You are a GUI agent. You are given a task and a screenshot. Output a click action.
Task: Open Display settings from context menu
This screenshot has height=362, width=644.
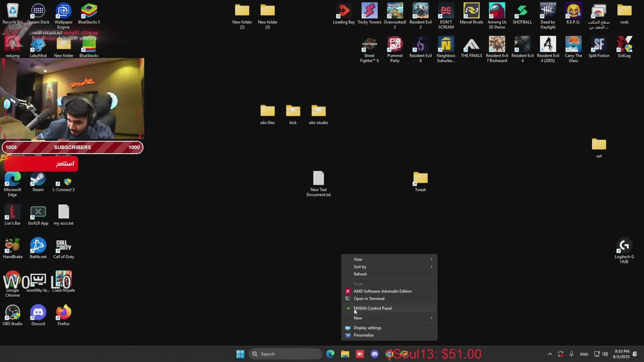click(389, 328)
